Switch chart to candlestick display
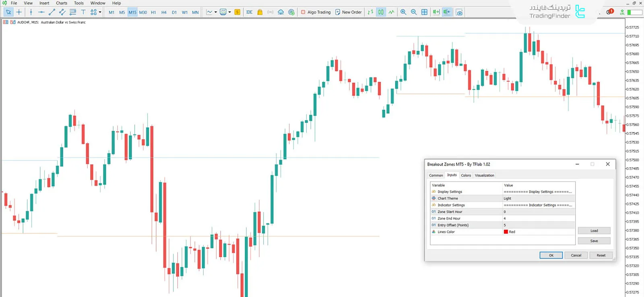The image size is (644, 297). (x=381, y=12)
